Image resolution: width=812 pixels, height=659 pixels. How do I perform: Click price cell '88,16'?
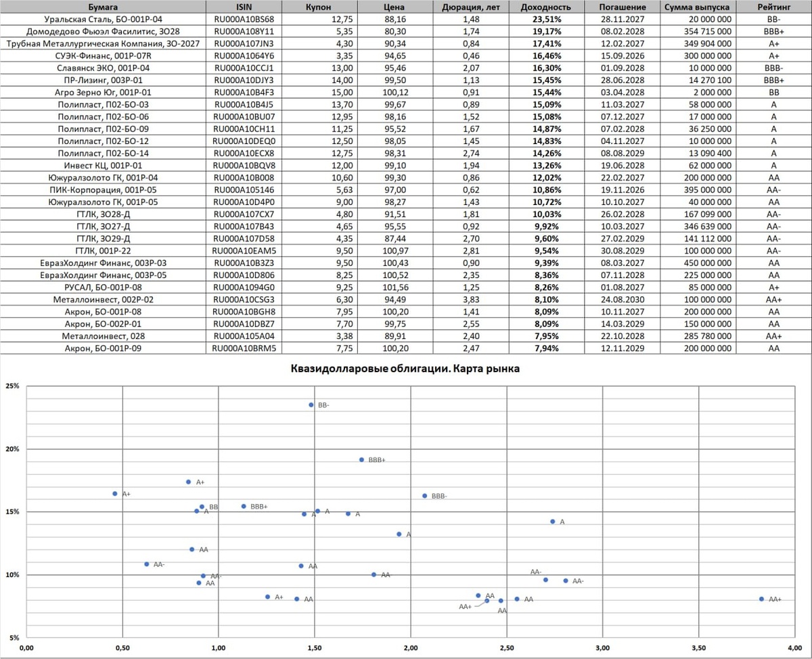point(394,19)
